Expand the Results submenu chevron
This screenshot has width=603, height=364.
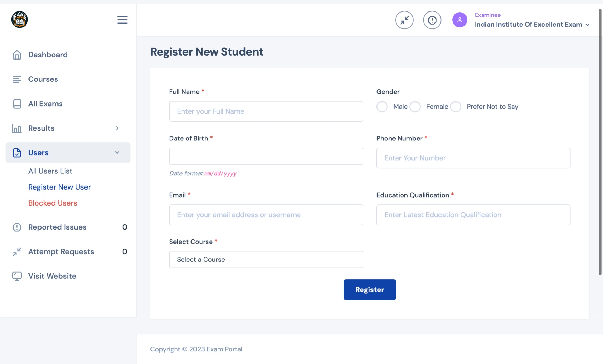click(x=117, y=128)
